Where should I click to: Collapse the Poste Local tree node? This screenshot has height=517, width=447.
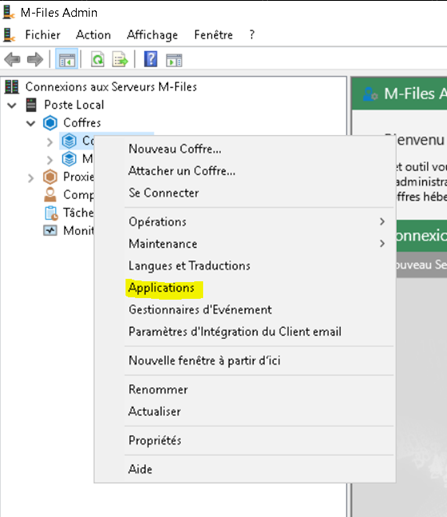pyautogui.click(x=12, y=106)
